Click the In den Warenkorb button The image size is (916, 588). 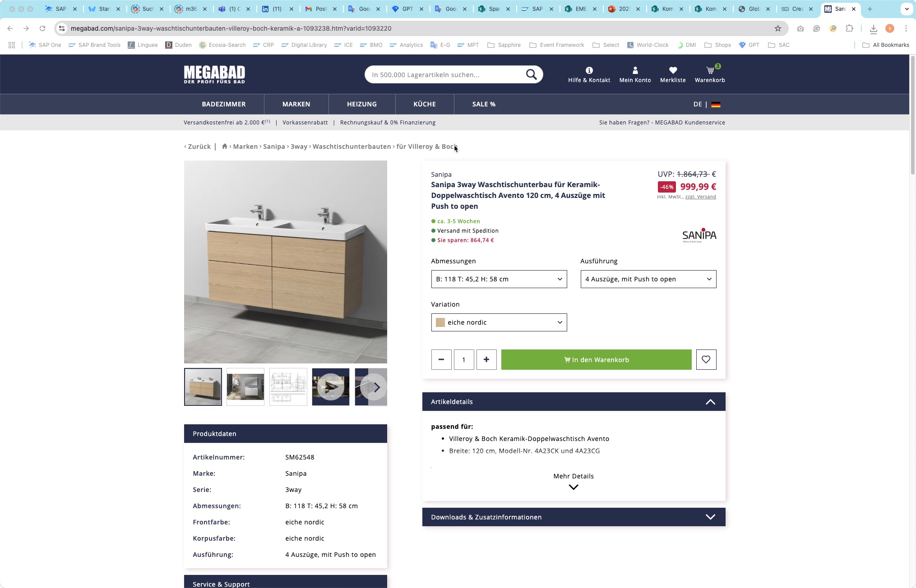(596, 359)
